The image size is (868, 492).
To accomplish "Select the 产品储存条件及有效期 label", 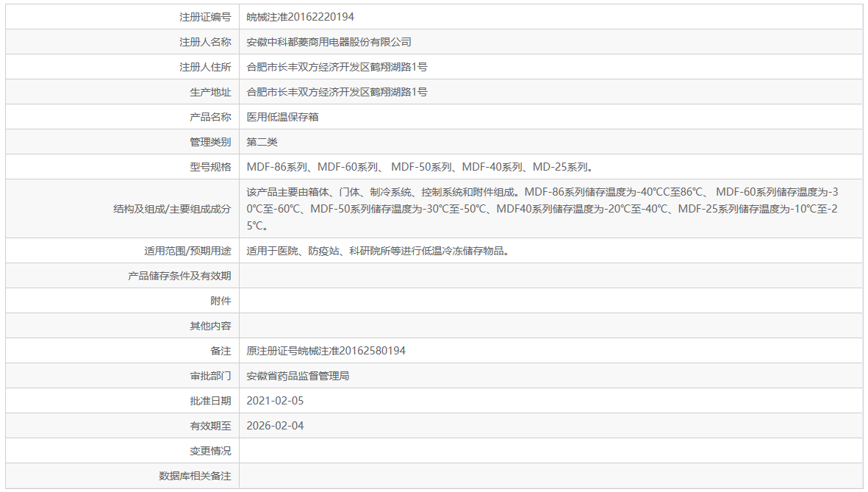I will [x=179, y=276].
